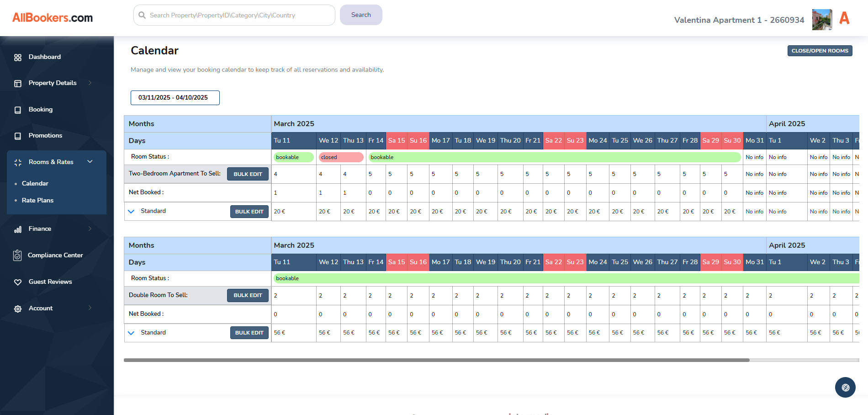The image size is (868, 415).
Task: Click the Booking icon in sidebar
Action: point(18,110)
